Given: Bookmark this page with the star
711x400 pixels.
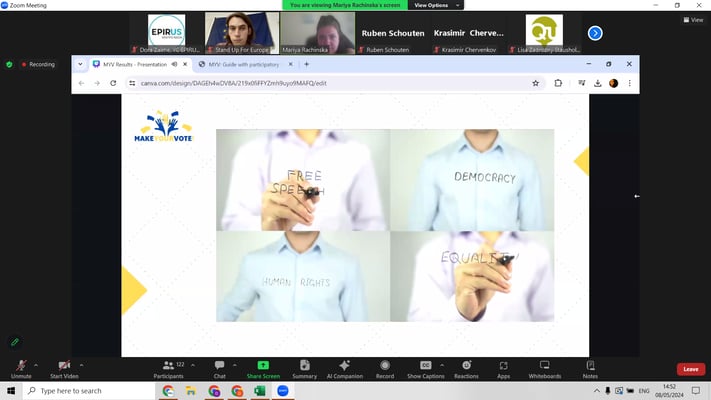Looking at the screenshot, I should click(536, 83).
